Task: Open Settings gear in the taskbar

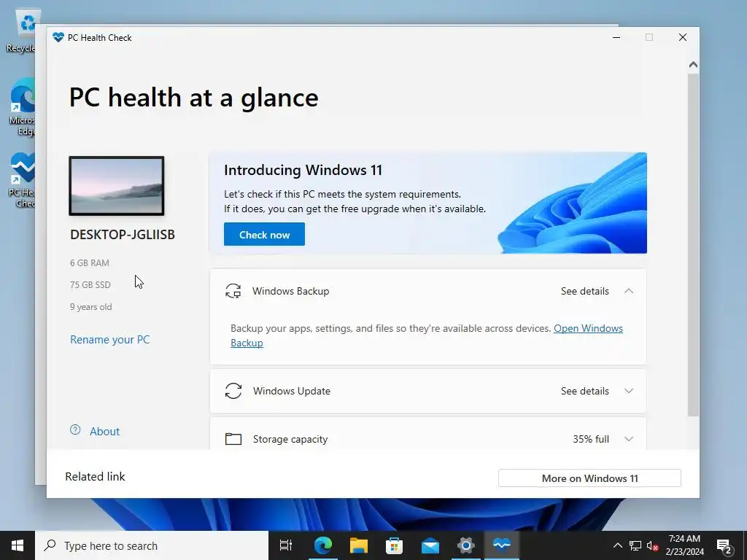Action: (465, 545)
